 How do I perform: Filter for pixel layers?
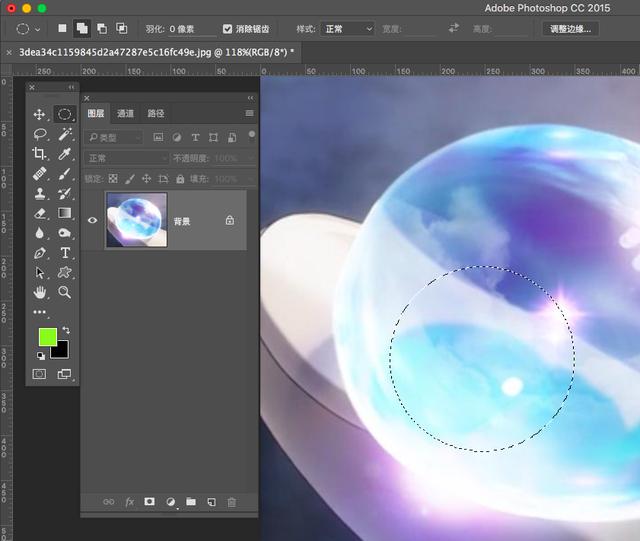click(158, 137)
